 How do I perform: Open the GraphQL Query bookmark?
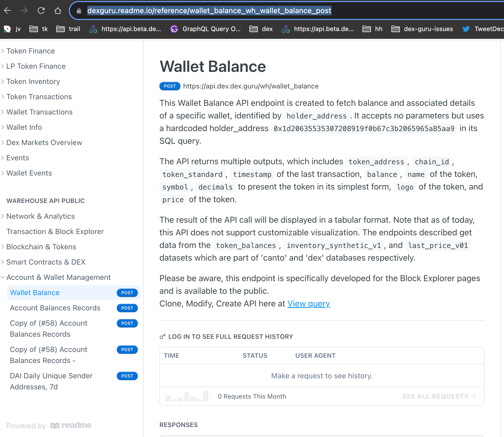click(x=205, y=29)
